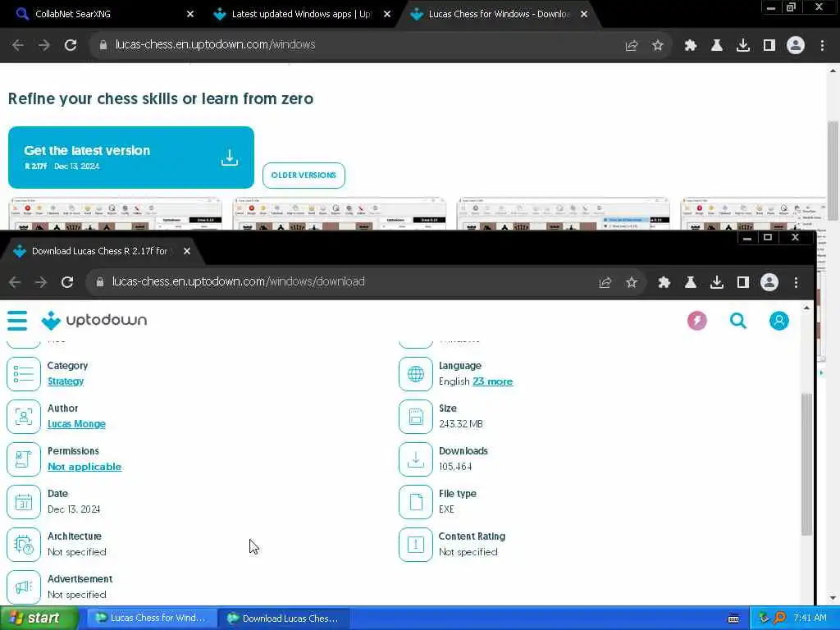The image size is (840, 630).
Task: Open the Lucas Monge author link
Action: coord(76,424)
